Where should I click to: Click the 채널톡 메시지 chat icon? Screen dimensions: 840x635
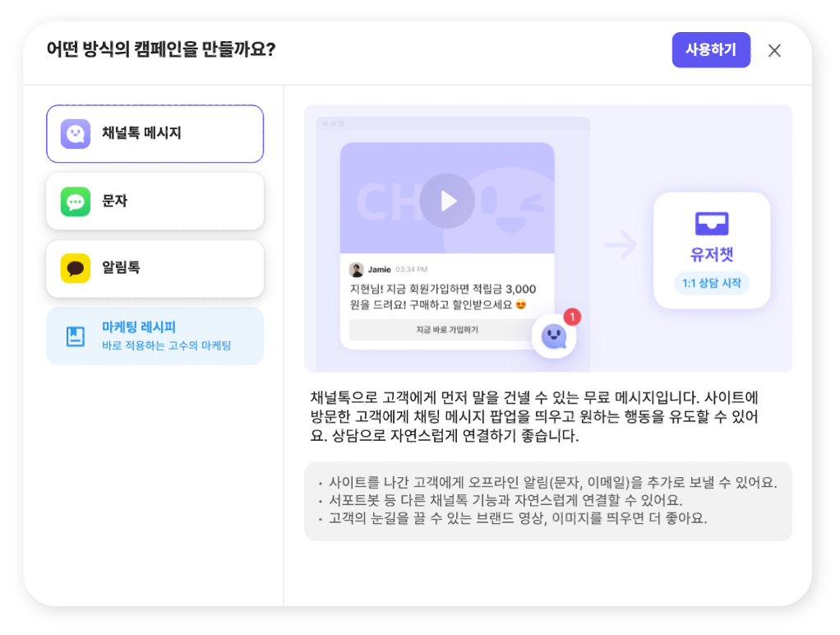pyautogui.click(x=73, y=132)
